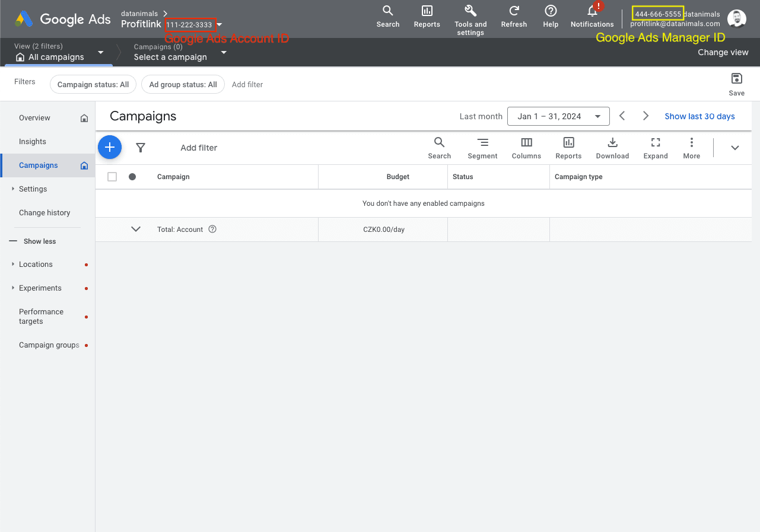Expand the Total: Account row
Image resolution: width=760 pixels, height=532 pixels.
(136, 229)
